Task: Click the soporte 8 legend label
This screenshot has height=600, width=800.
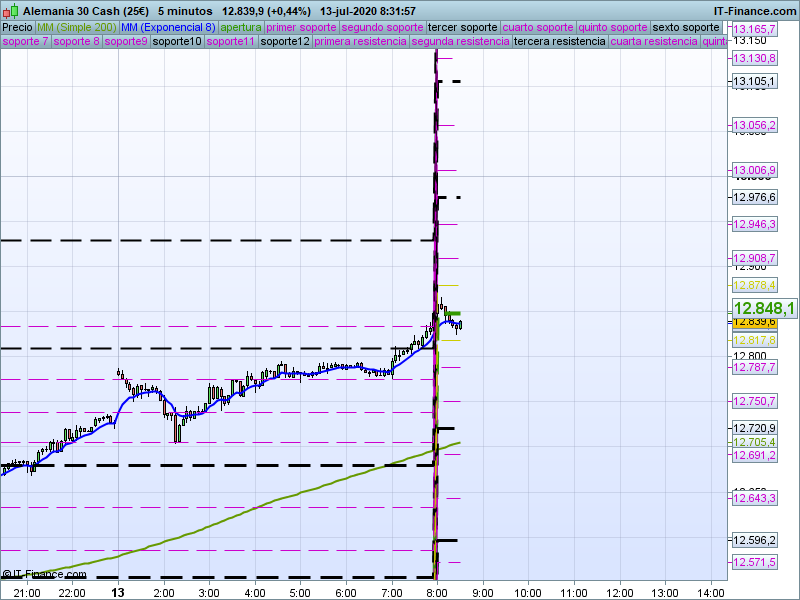Action: 76,41
